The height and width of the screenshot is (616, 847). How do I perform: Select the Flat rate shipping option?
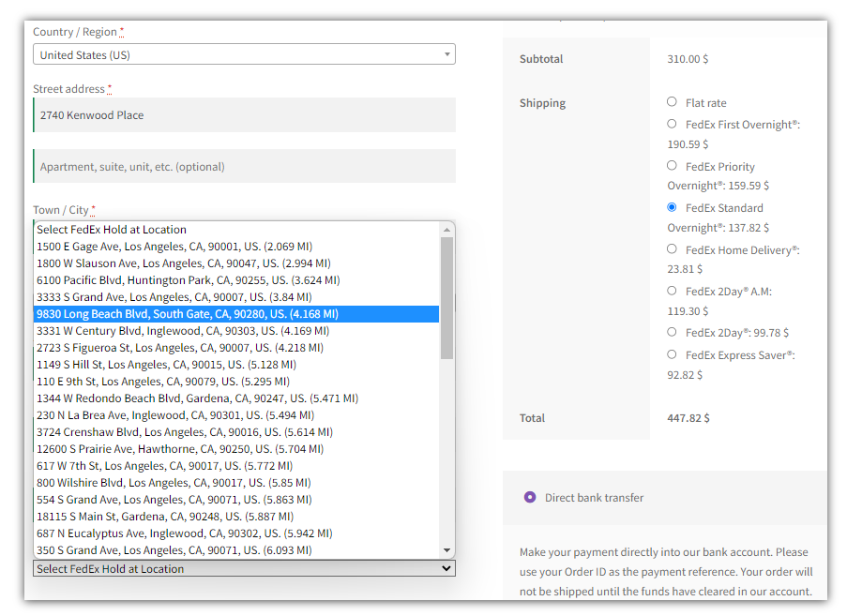click(x=672, y=101)
